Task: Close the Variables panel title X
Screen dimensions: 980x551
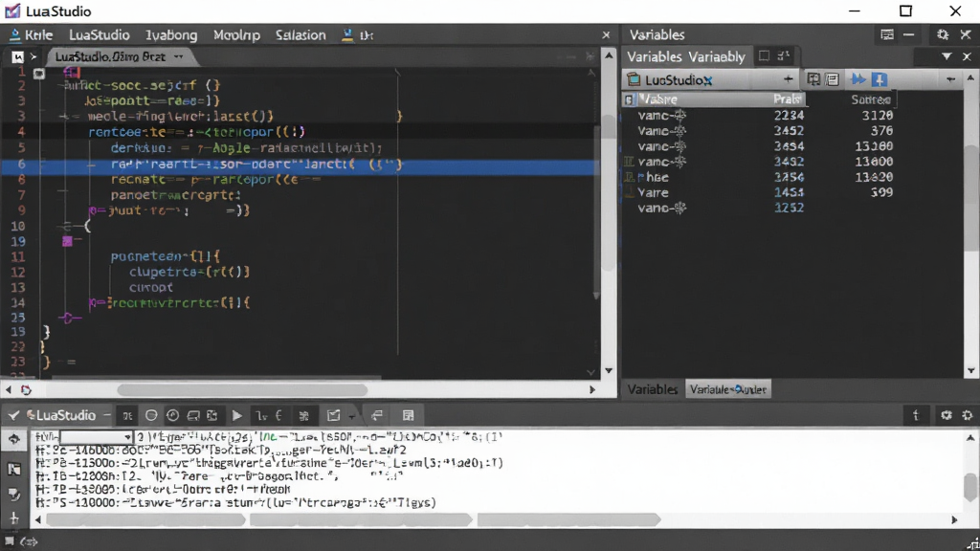Action: click(966, 35)
